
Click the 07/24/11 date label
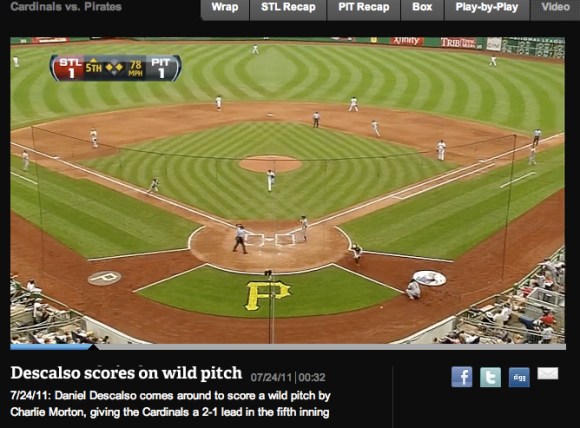272,377
